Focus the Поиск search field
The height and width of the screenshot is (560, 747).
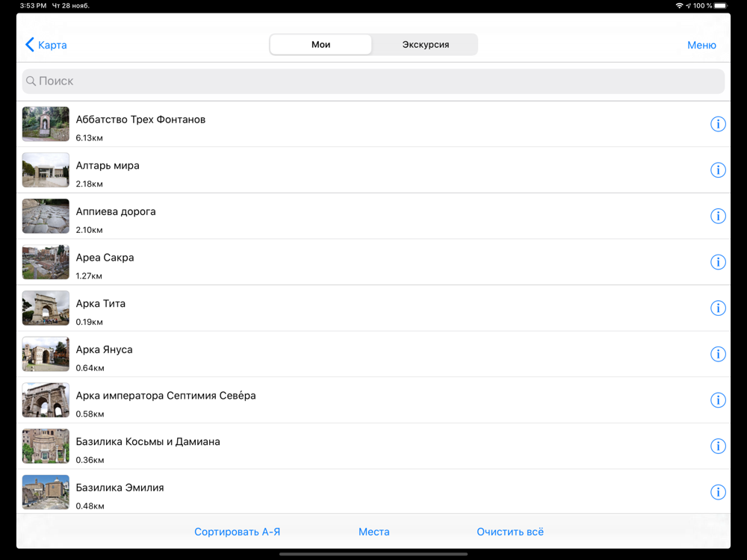point(373,81)
